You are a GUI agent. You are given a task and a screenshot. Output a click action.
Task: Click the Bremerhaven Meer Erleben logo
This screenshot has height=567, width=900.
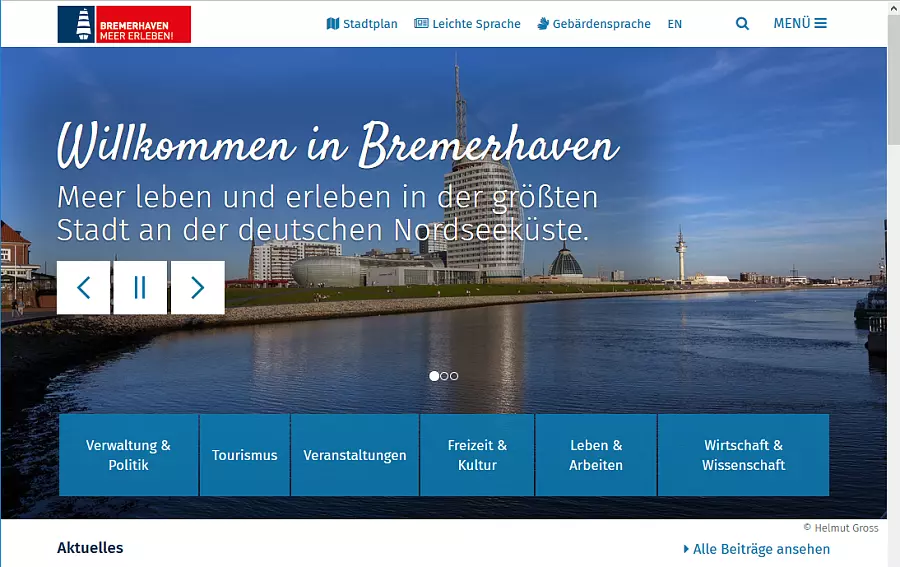(x=124, y=24)
